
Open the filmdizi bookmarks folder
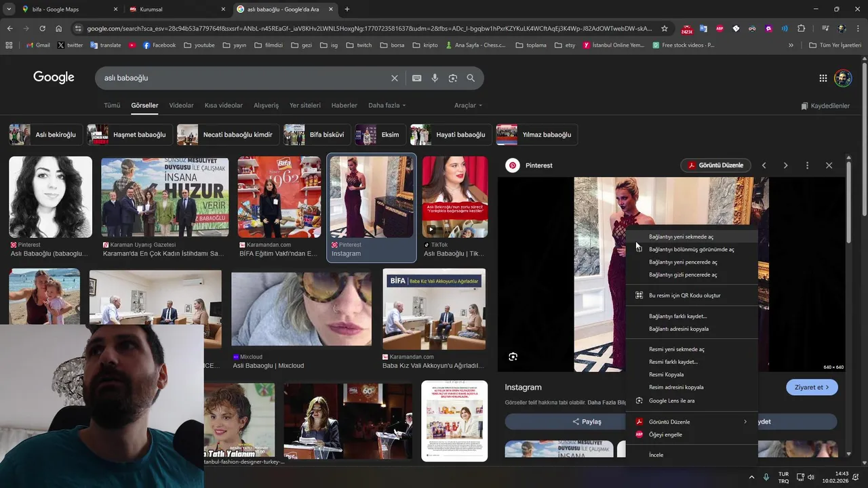click(x=269, y=45)
